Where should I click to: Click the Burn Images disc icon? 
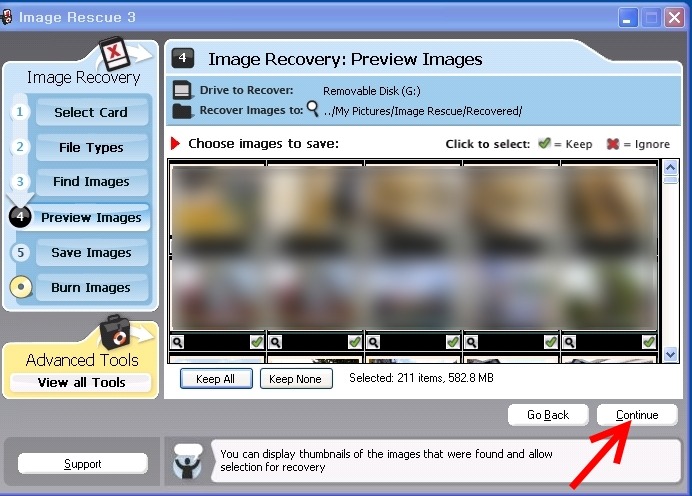pyautogui.click(x=19, y=288)
